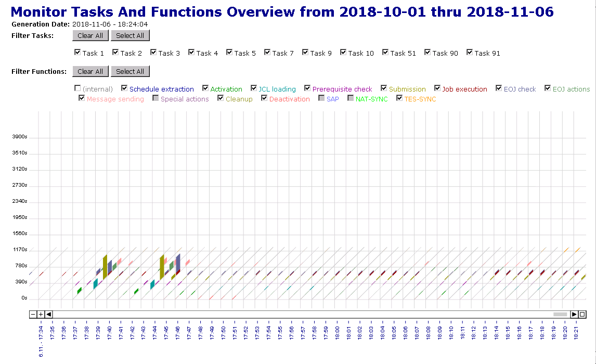596x364 pixels.
Task: Click the zoom out minus icon
Action: click(x=33, y=314)
